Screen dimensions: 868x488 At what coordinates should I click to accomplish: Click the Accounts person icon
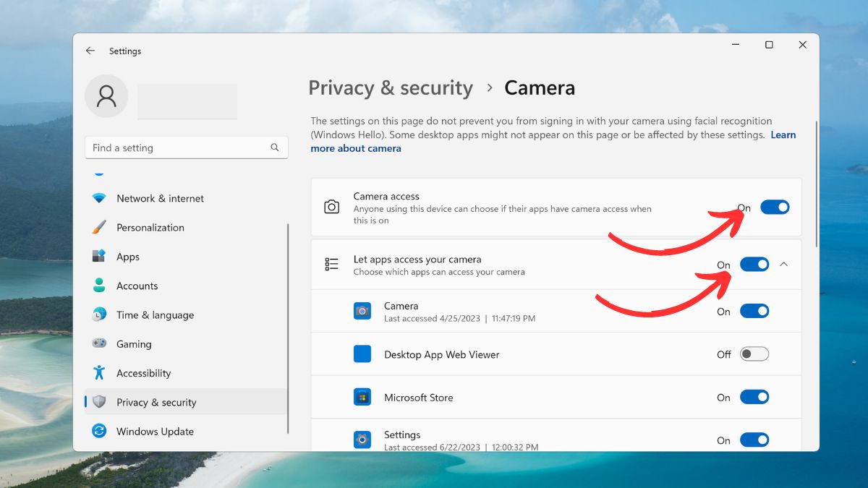coord(99,286)
